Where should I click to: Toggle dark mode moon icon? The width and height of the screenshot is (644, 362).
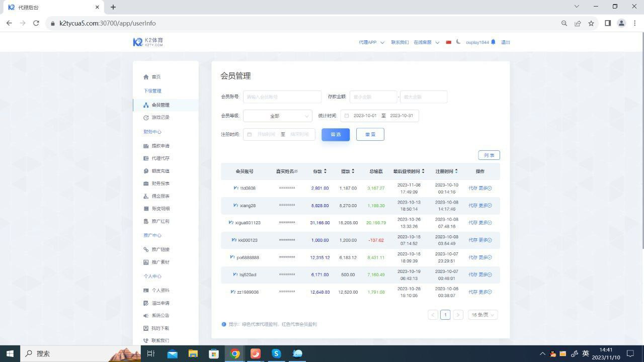pos(458,42)
